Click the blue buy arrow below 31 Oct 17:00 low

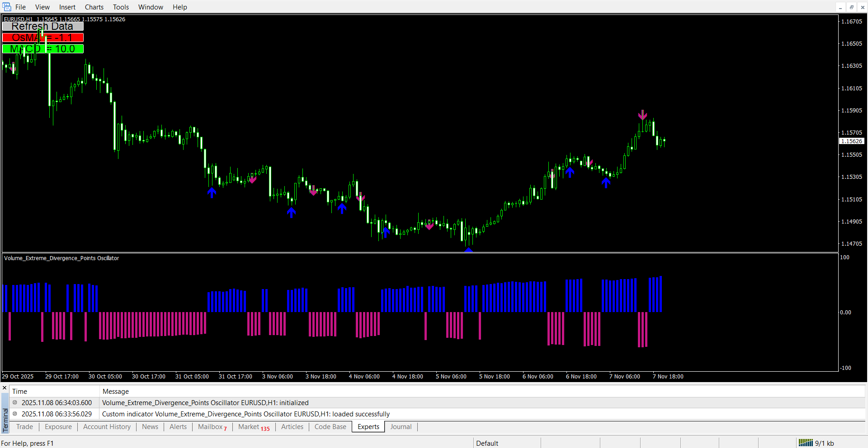(212, 193)
